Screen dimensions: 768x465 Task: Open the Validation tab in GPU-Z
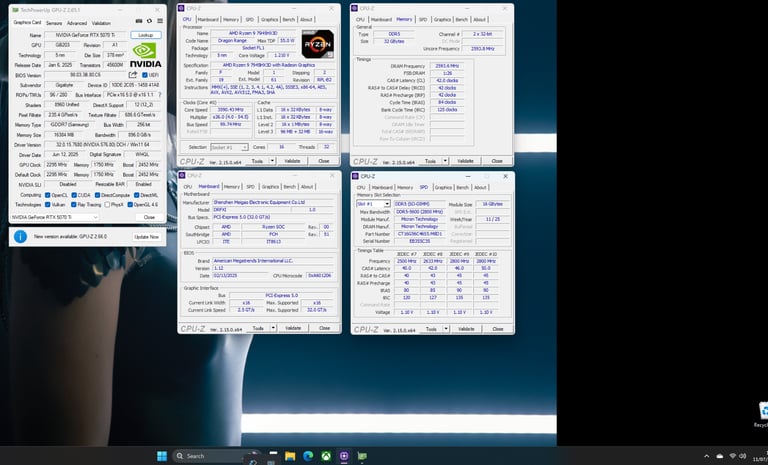(101, 23)
